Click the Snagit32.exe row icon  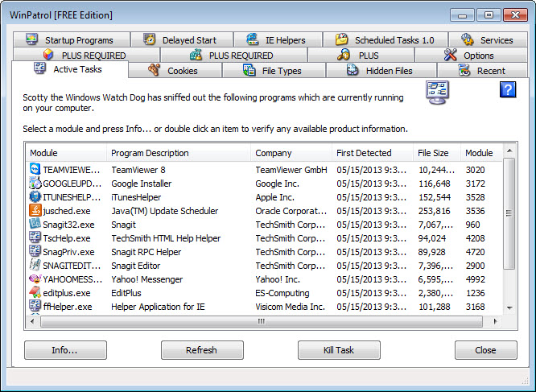(x=35, y=224)
